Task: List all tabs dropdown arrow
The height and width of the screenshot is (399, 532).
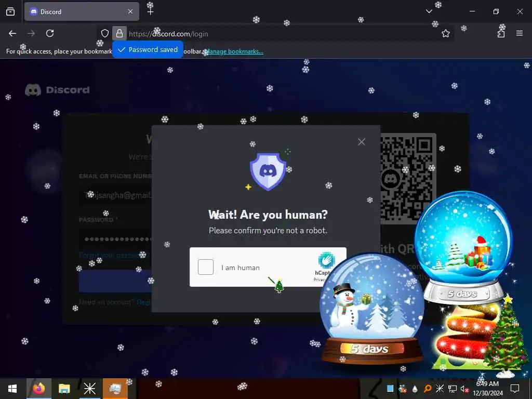Action: click(x=429, y=11)
